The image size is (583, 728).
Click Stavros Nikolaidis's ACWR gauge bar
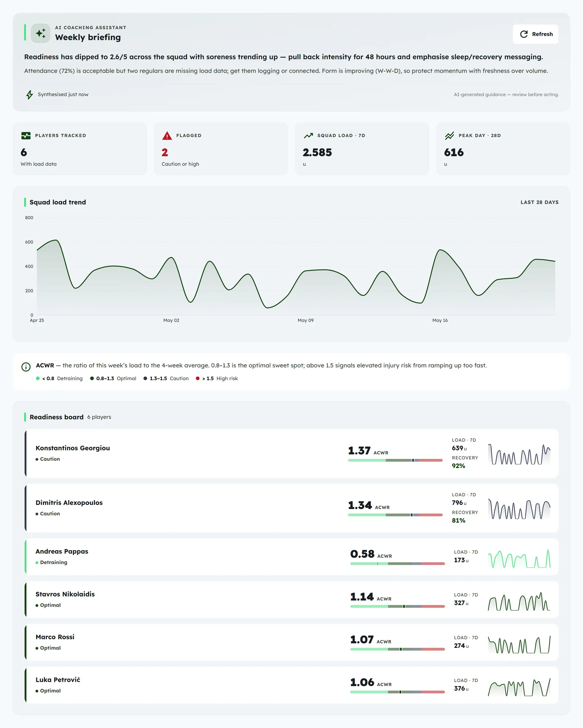click(x=398, y=606)
